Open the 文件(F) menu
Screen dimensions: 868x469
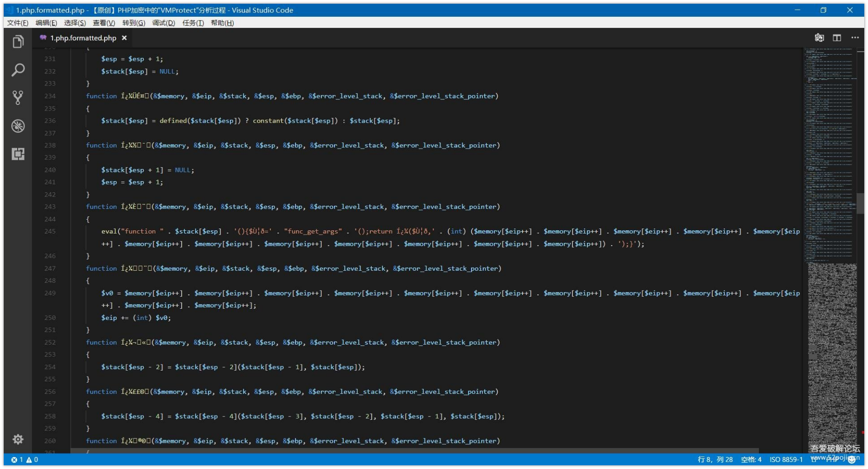[18, 23]
